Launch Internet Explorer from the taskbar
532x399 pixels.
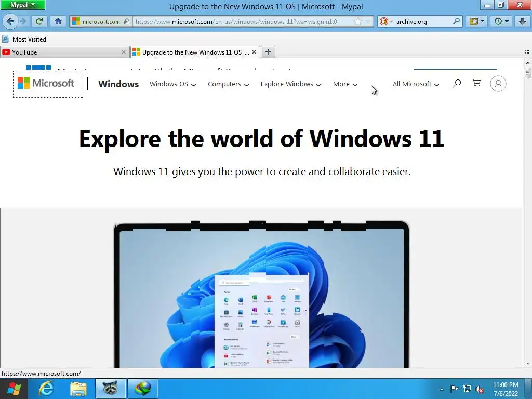pos(46,389)
